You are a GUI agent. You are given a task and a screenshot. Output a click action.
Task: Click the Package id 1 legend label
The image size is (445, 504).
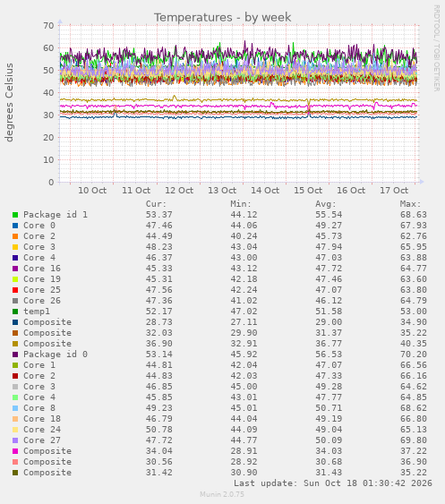tap(56, 215)
